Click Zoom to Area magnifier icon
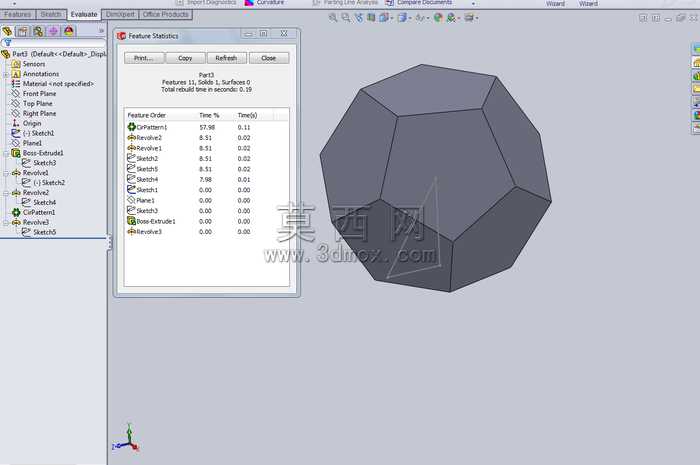The image size is (700, 465). coord(346,18)
